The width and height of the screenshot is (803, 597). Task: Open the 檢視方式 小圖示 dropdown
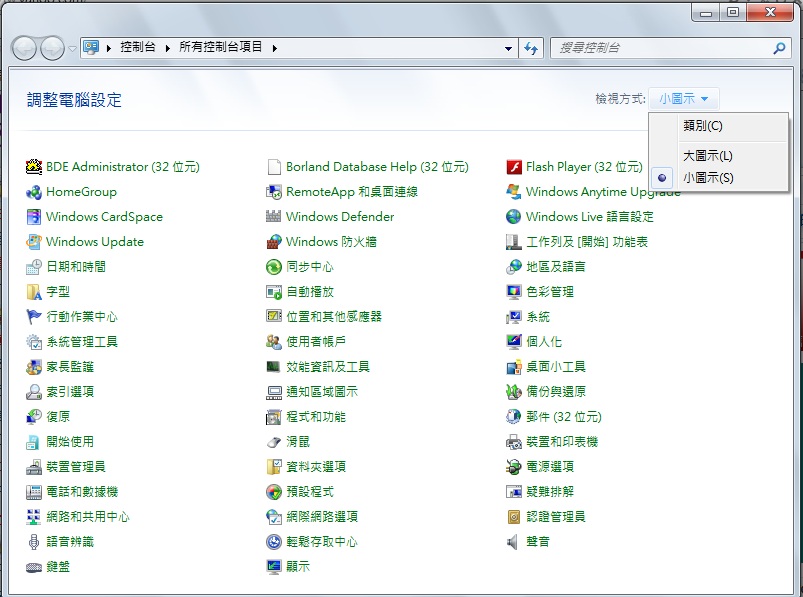[x=684, y=99]
